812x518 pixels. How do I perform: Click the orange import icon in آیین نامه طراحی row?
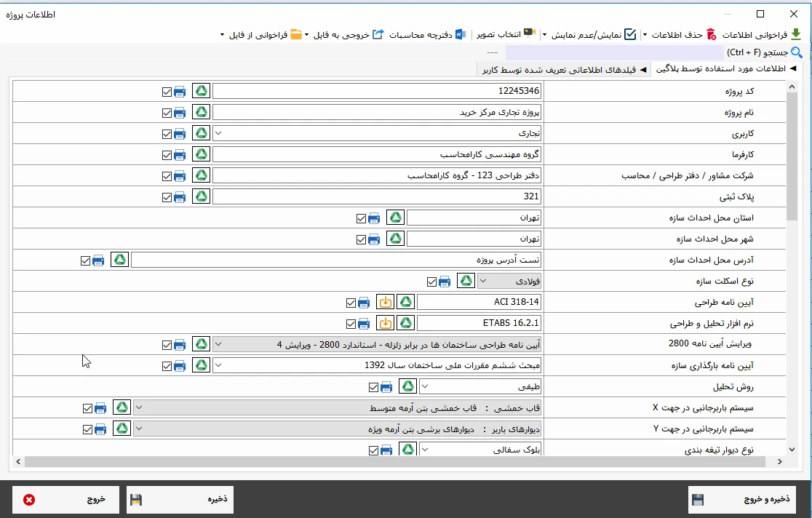click(x=386, y=302)
